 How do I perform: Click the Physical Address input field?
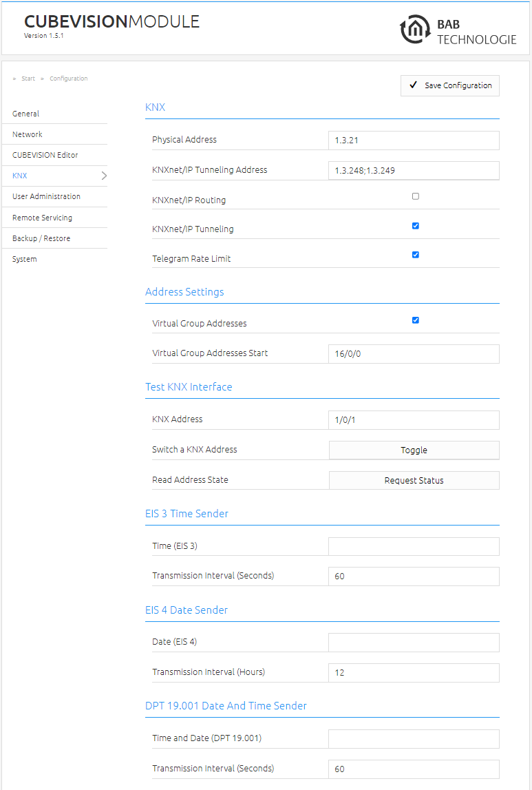(x=414, y=140)
